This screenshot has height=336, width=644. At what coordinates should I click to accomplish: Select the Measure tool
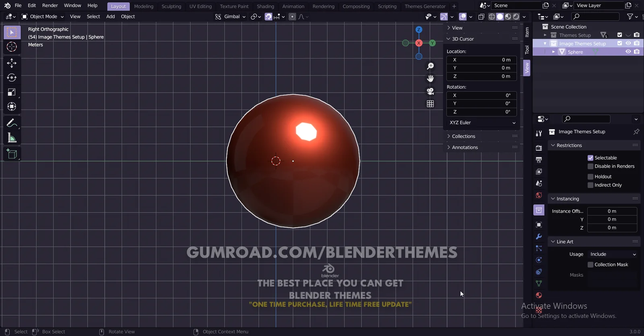click(x=12, y=138)
